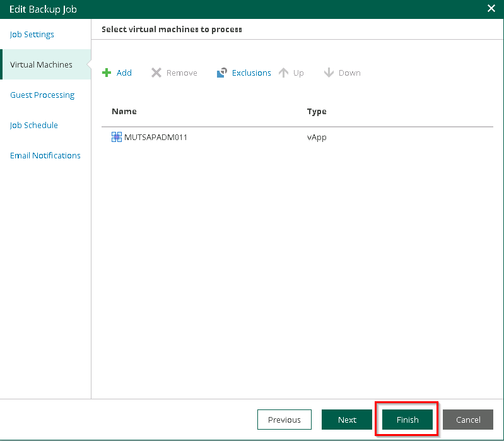Image resolution: width=504 pixels, height=441 pixels.
Task: Close the Edit Backup Job dialog
Action: coord(491,9)
